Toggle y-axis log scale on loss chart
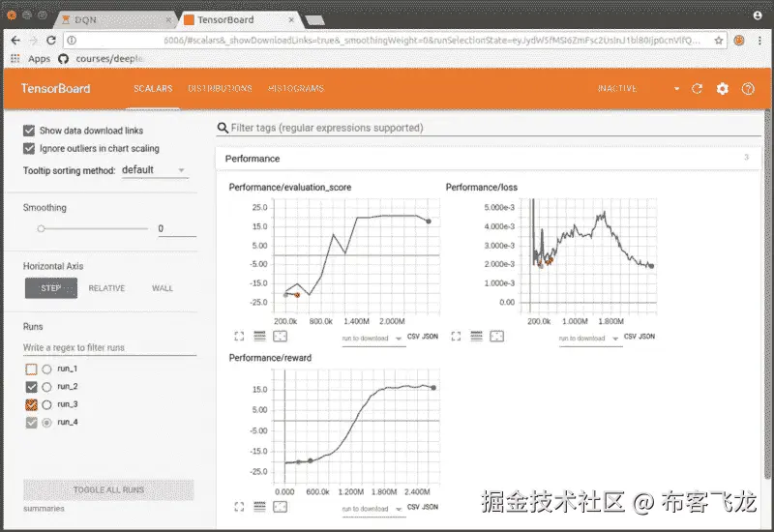 [476, 337]
